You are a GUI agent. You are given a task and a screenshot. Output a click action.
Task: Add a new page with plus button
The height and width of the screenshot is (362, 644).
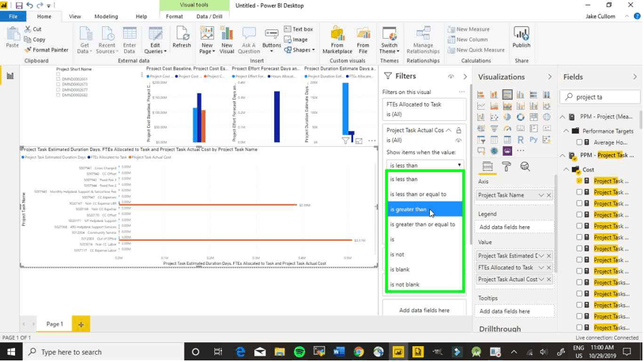coord(81,325)
